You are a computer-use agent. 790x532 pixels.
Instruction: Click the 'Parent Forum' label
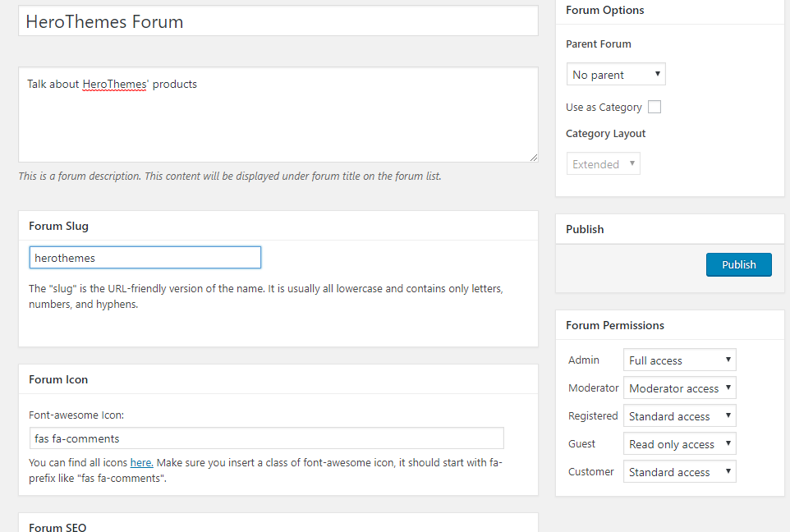pos(598,44)
